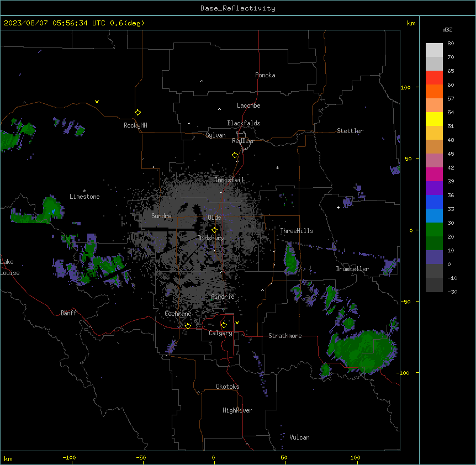Pick the bright green 30-20 dBZ swatch

click(434, 230)
